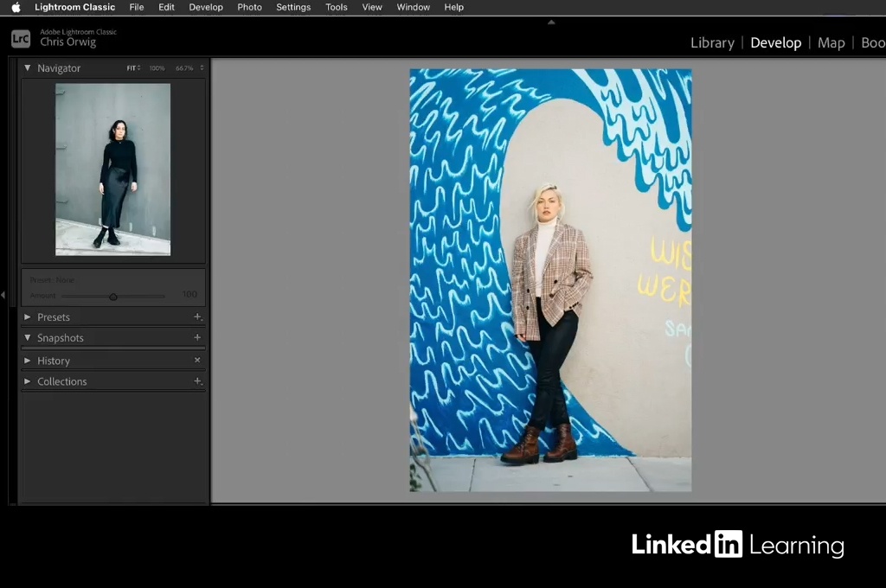Expand the Collections panel
This screenshot has height=588, width=886.
(28, 381)
